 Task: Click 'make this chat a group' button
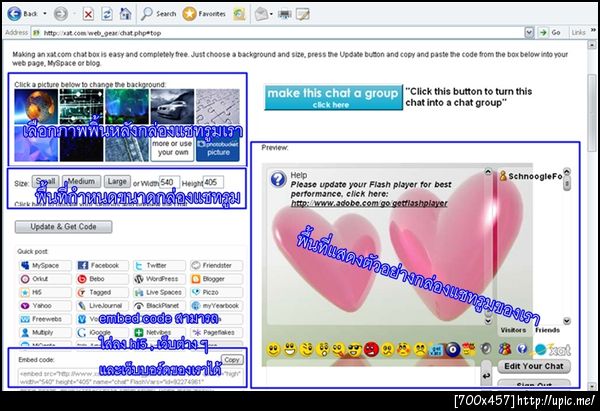333,97
